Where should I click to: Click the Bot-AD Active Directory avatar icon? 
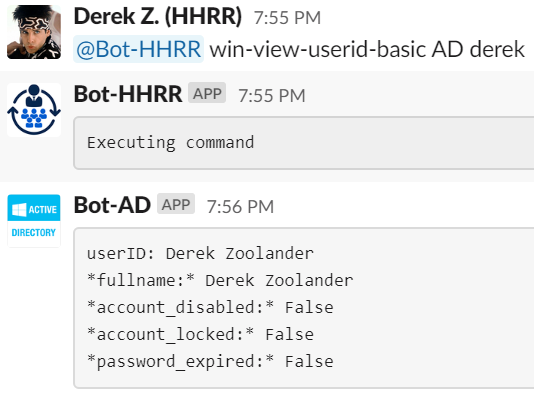[x=34, y=221]
